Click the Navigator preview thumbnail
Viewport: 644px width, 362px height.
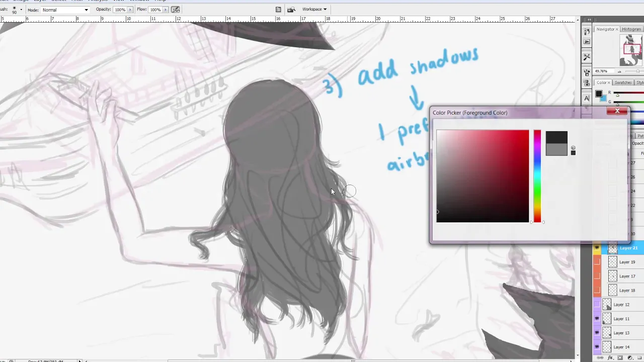[x=631, y=50]
